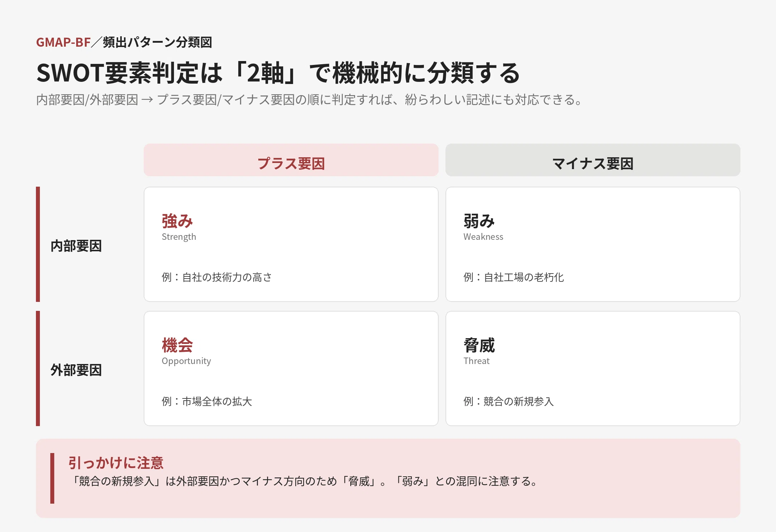Select the マイナス要因 column header
The width and height of the screenshot is (776, 532).
click(593, 160)
